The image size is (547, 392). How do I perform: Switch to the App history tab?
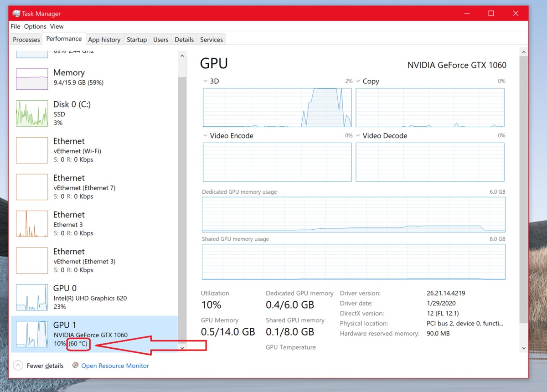[104, 40]
